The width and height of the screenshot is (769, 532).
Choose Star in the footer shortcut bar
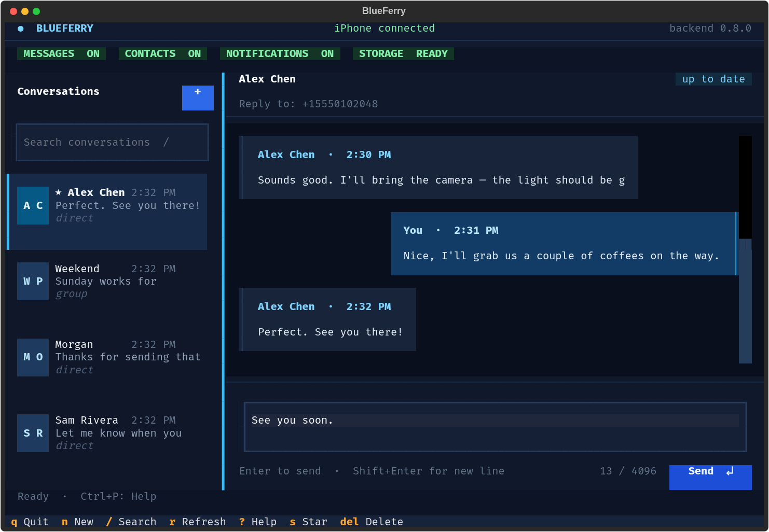(x=308, y=522)
